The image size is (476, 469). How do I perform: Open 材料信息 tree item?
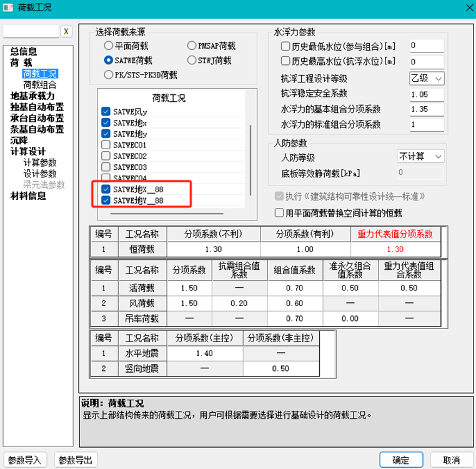pyautogui.click(x=28, y=196)
